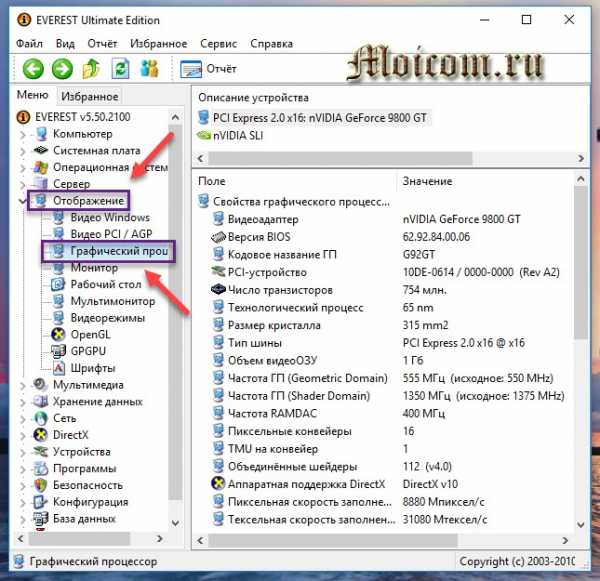Image resolution: width=600 pixels, height=581 pixels.
Task: Collapse the Отображение tree node
Action: click(24, 201)
